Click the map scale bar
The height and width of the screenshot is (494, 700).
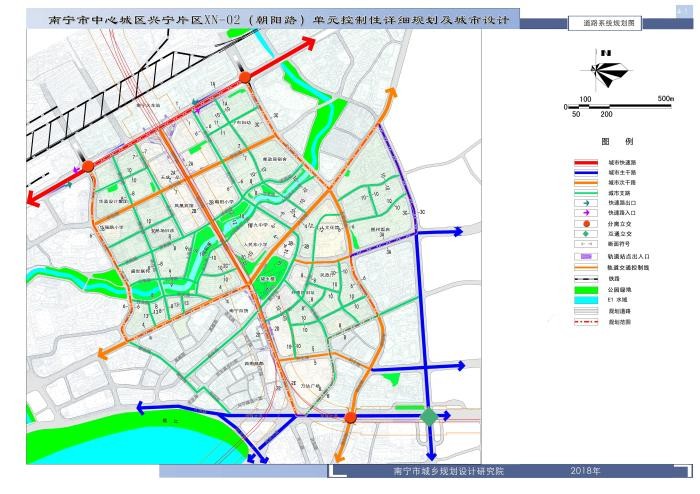tap(619, 107)
